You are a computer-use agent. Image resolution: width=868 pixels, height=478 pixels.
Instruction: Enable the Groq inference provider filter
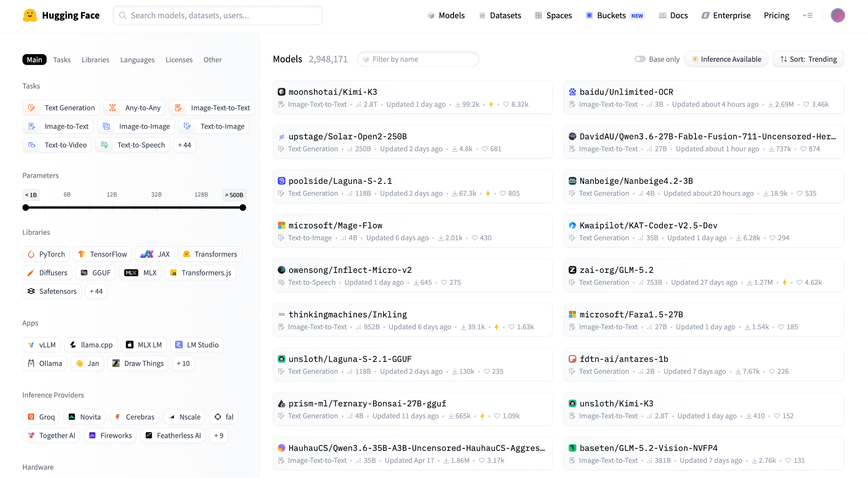41,417
